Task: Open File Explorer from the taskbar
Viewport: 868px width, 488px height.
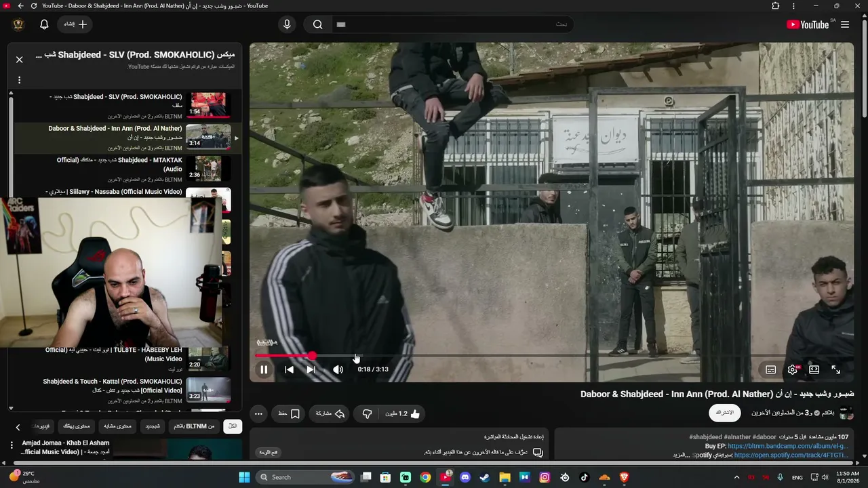Action: (505, 477)
